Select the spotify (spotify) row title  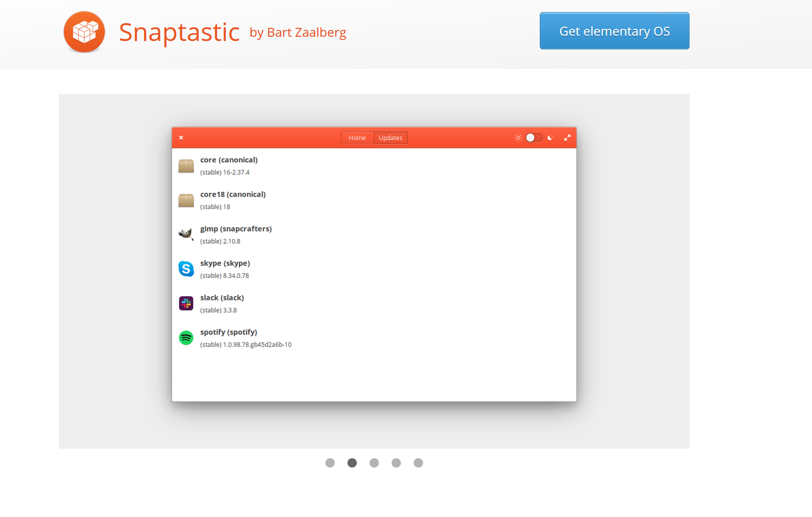(x=229, y=332)
